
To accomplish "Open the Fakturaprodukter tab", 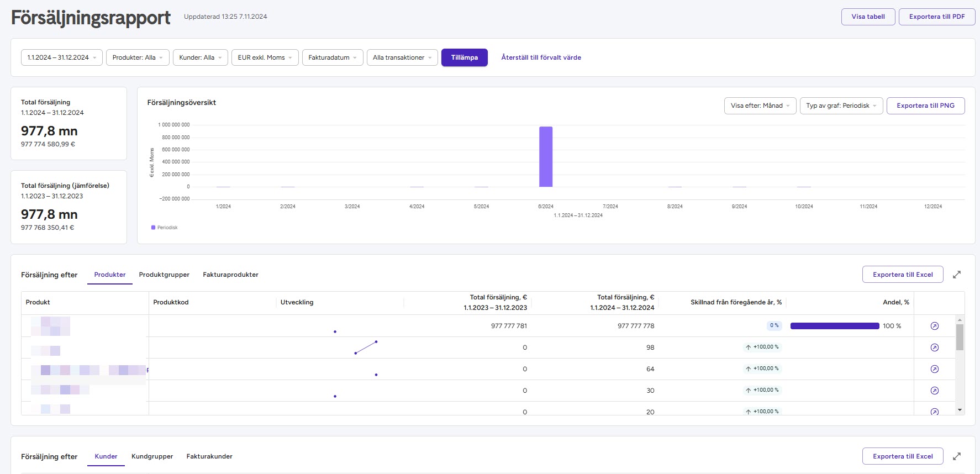I will point(230,275).
